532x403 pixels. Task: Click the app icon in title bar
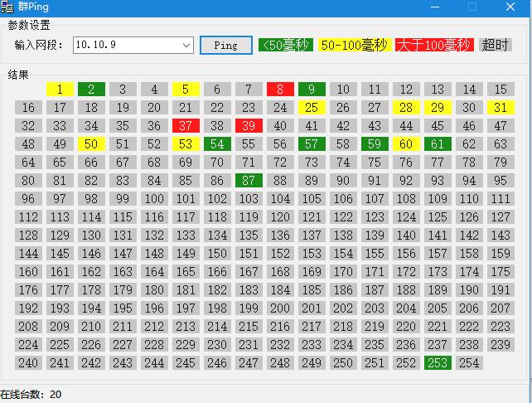tap(7, 7)
